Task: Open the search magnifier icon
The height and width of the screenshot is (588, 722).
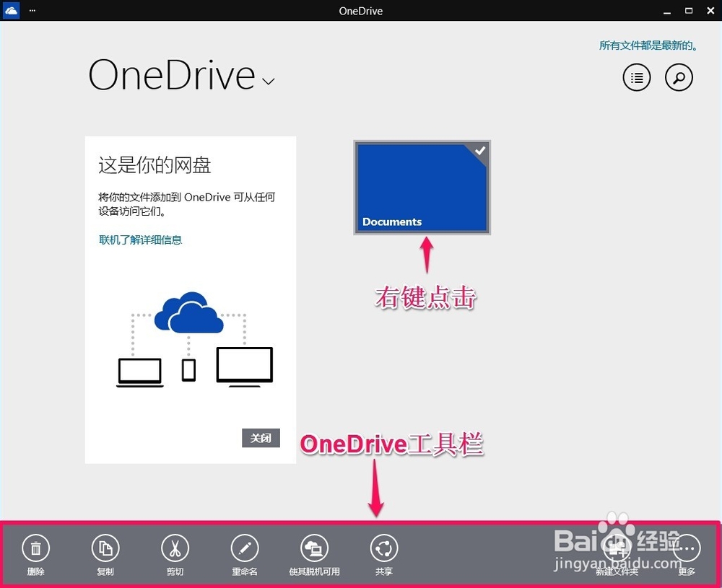Action: pos(679,78)
